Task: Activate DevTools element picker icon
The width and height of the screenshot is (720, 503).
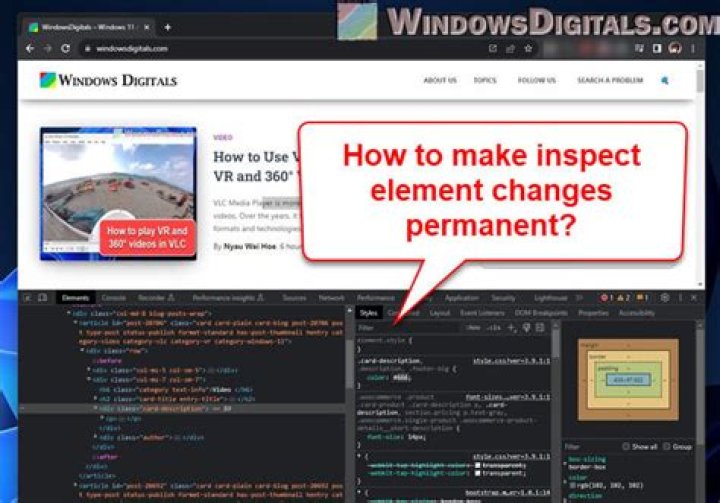Action: [27, 298]
